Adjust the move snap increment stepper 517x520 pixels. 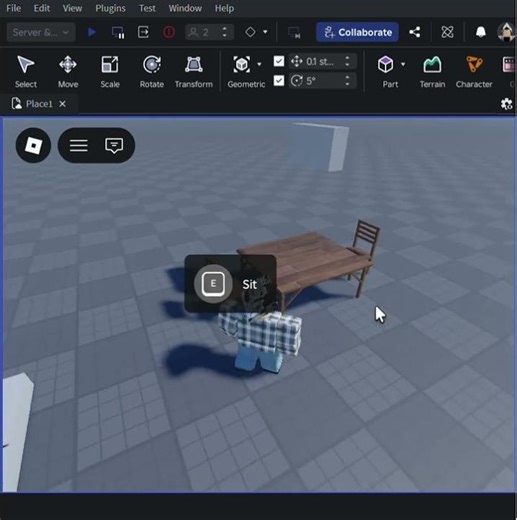tap(347, 61)
